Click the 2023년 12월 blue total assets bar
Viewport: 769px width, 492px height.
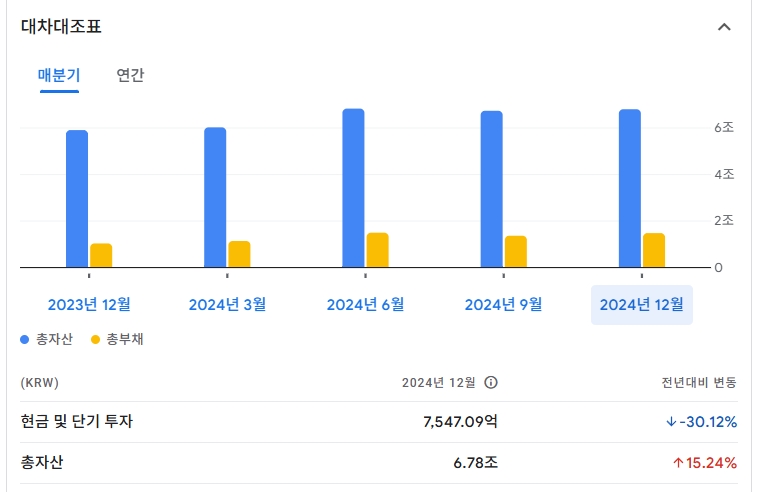[x=77, y=199]
